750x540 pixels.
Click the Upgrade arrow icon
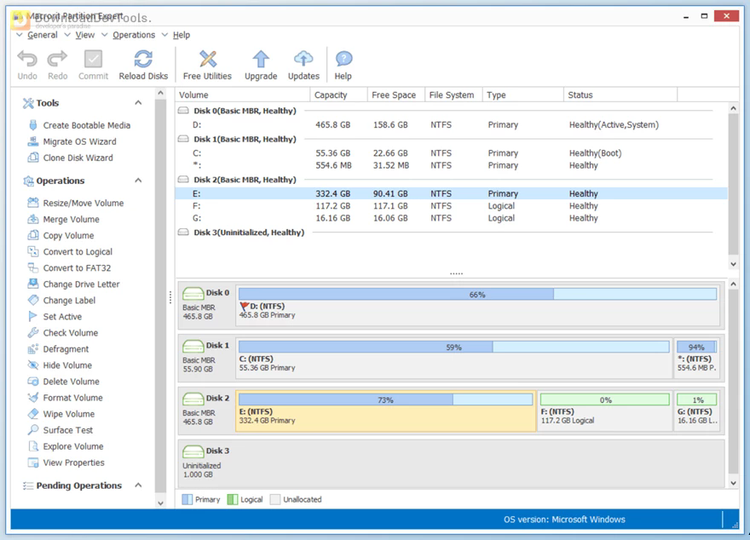click(x=261, y=59)
